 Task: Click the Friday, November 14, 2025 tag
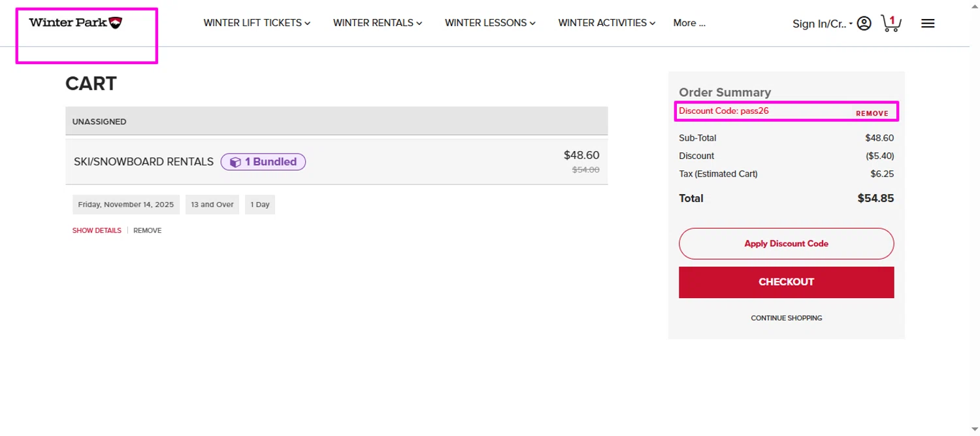point(126,205)
